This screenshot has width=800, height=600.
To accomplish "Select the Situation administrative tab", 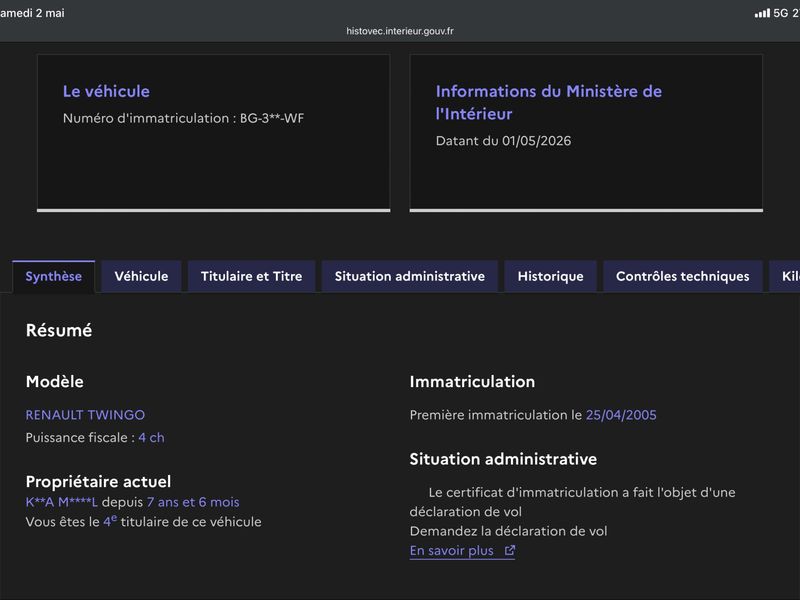I will pyautogui.click(x=410, y=276).
